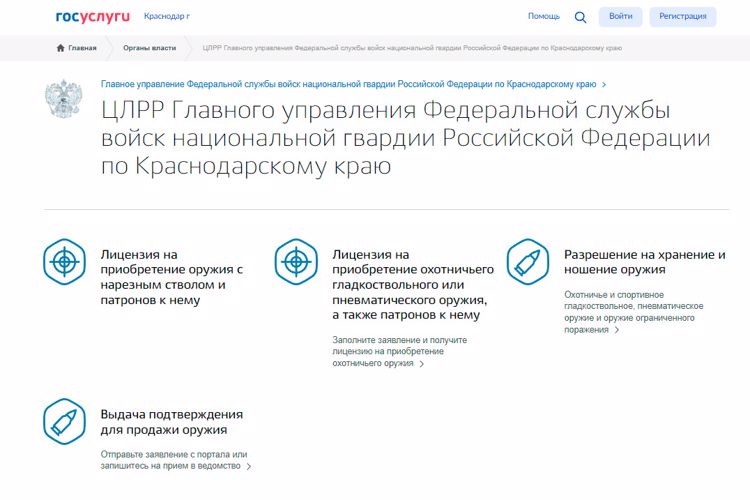Click the home icon in breadcrumbs
The width and height of the screenshot is (750, 500).
(60, 48)
